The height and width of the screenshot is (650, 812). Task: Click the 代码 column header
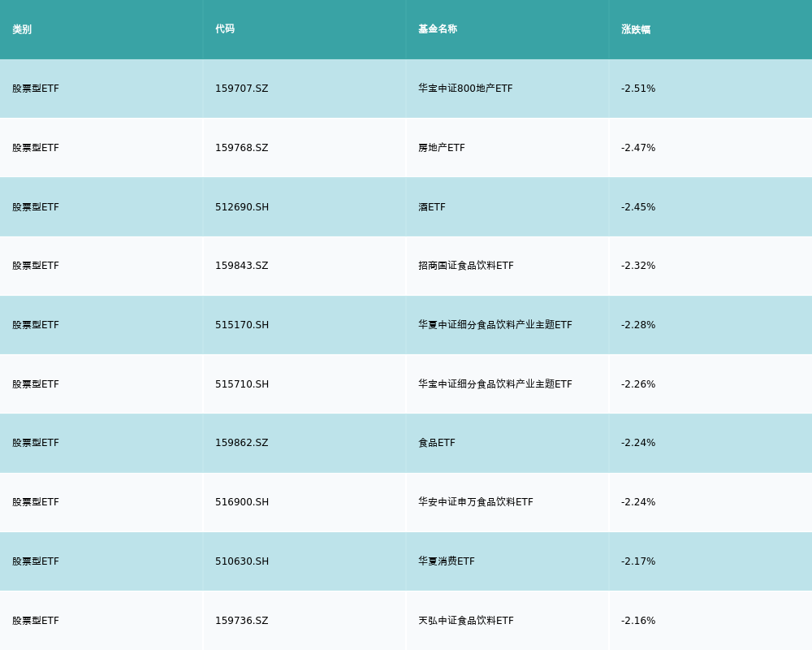coord(225,29)
